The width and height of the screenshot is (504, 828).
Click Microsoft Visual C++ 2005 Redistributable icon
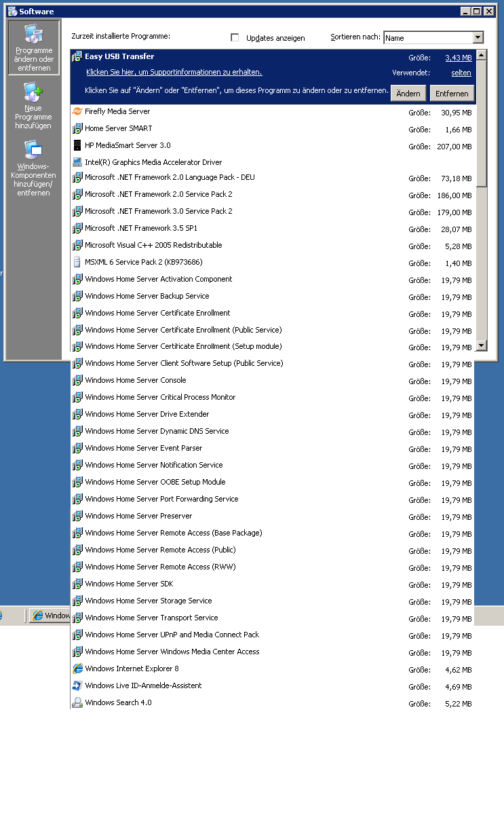click(x=77, y=246)
